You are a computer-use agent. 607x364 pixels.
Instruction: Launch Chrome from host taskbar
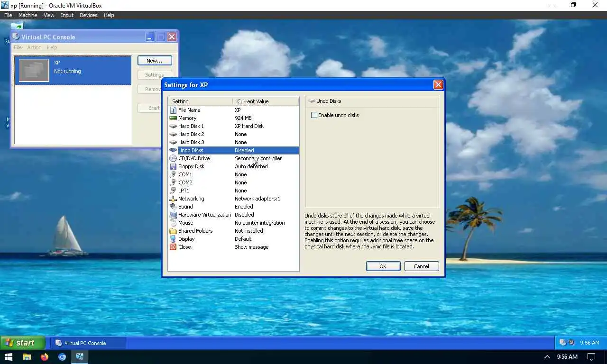(62, 357)
